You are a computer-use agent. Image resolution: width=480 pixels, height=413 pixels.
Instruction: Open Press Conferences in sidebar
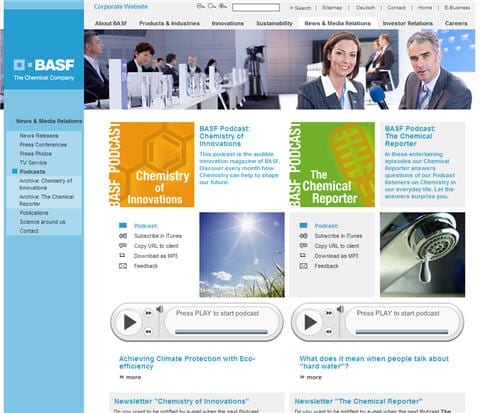click(x=43, y=145)
